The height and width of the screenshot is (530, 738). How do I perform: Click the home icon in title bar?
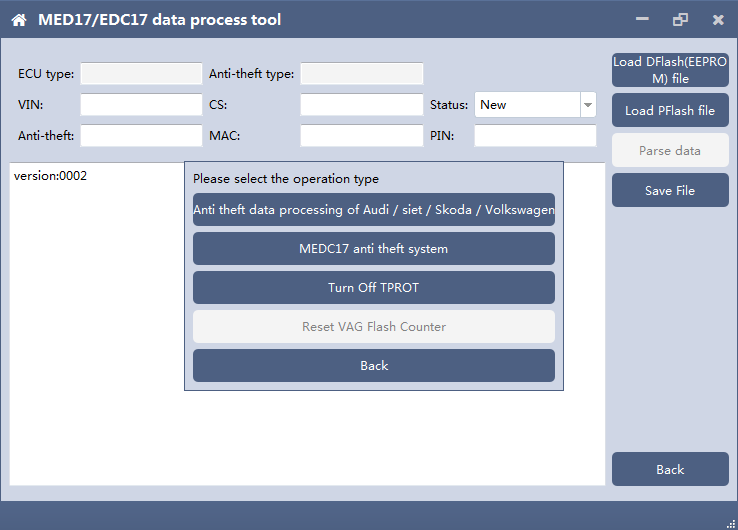(x=19, y=20)
